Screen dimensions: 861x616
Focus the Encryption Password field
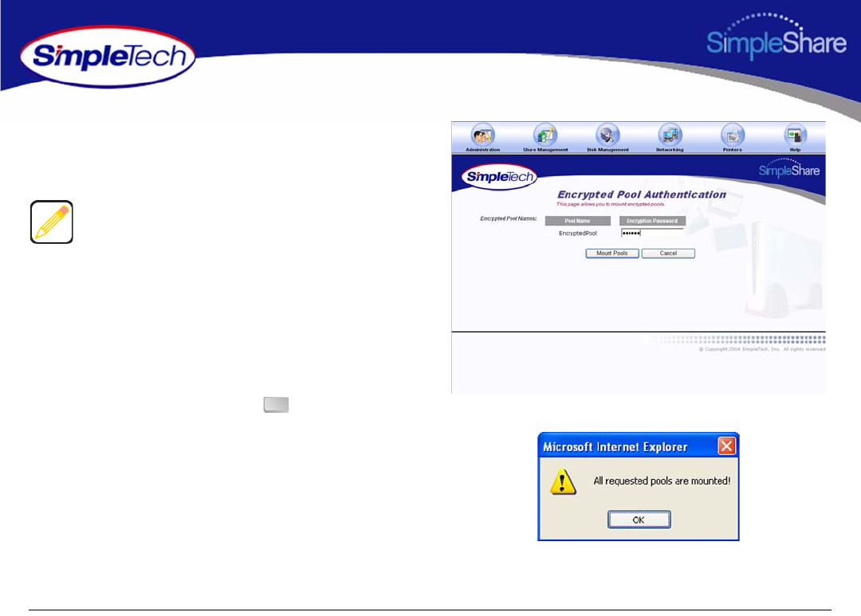(x=652, y=233)
